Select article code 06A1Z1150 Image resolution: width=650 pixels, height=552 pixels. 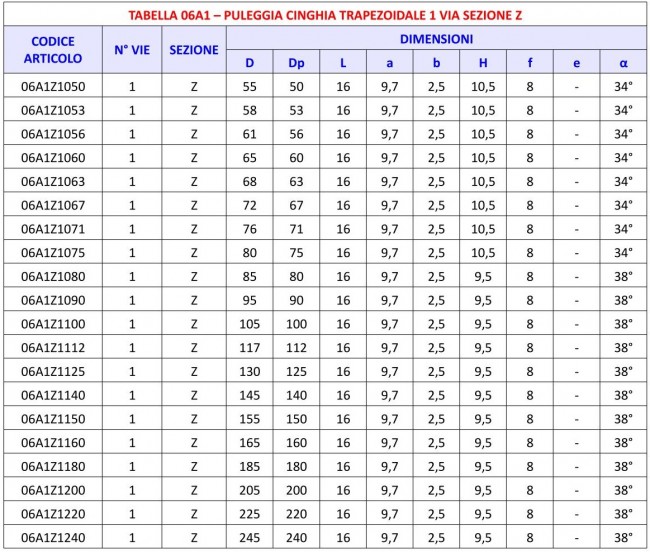click(x=53, y=419)
